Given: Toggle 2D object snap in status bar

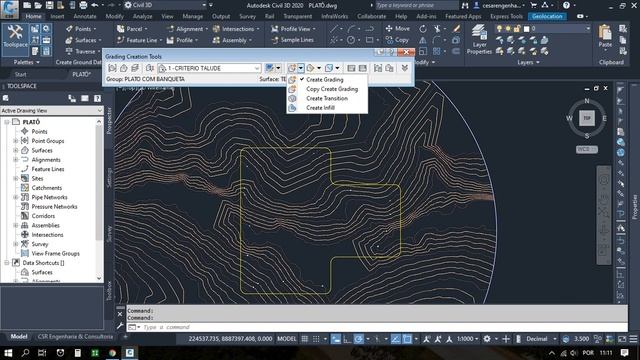Looking at the screenshot, I should click(407, 339).
